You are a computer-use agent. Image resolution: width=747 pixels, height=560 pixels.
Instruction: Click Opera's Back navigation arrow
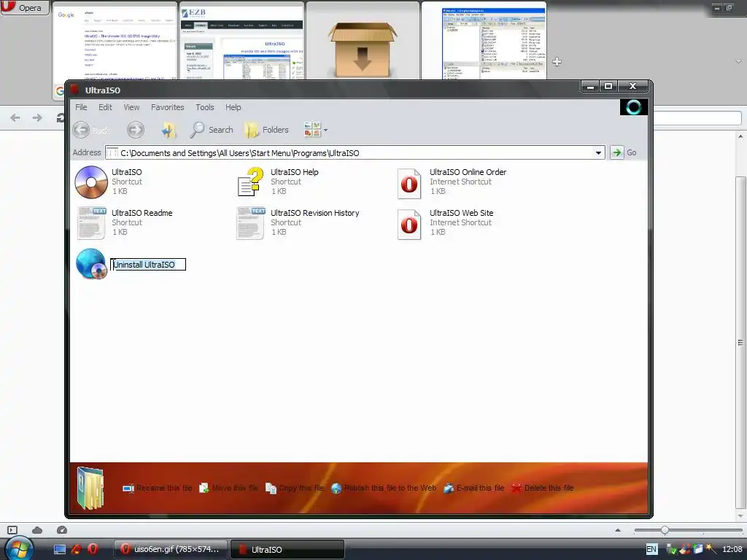point(15,117)
